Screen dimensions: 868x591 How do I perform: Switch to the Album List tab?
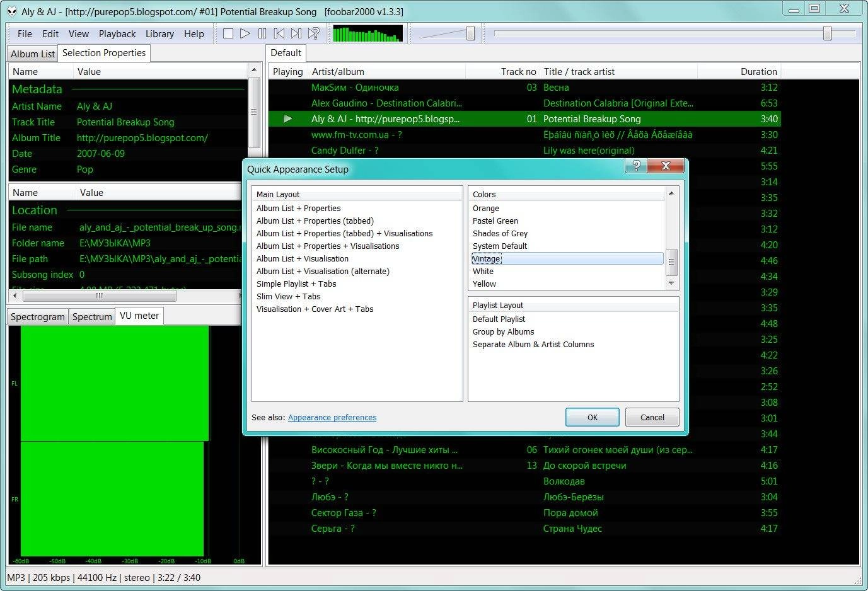pos(33,54)
